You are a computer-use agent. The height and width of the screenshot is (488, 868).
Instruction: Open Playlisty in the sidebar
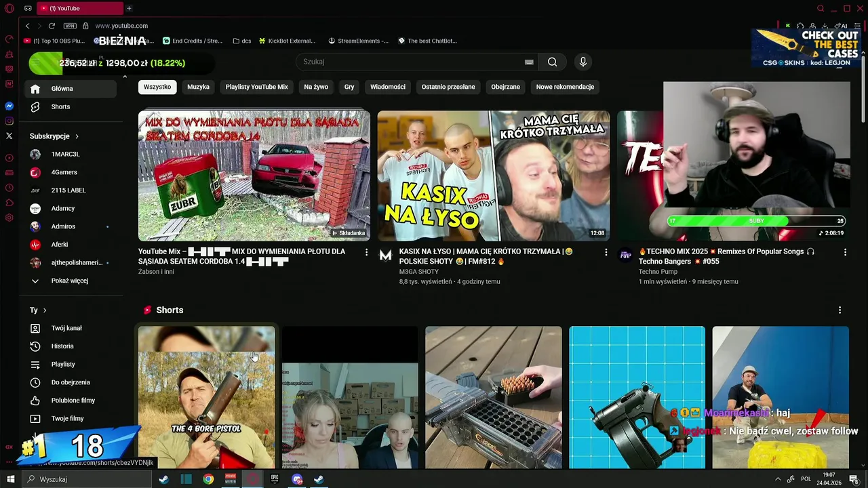(x=71, y=365)
